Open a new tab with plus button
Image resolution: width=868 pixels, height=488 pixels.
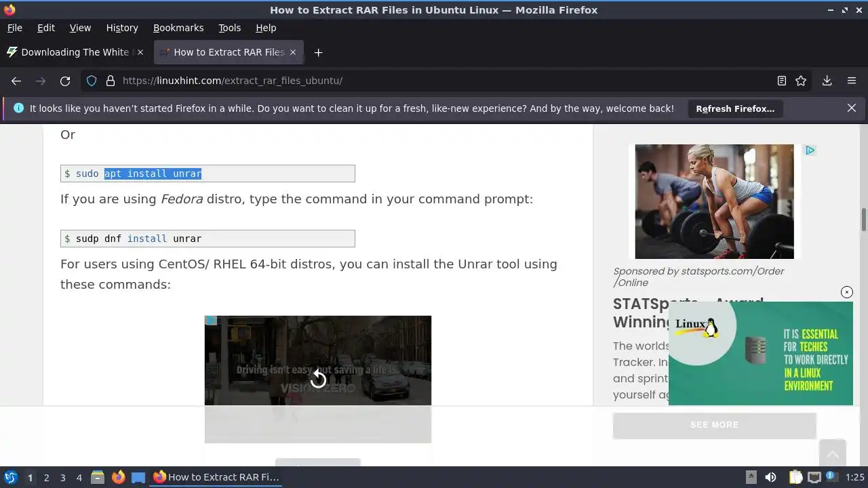pos(318,52)
